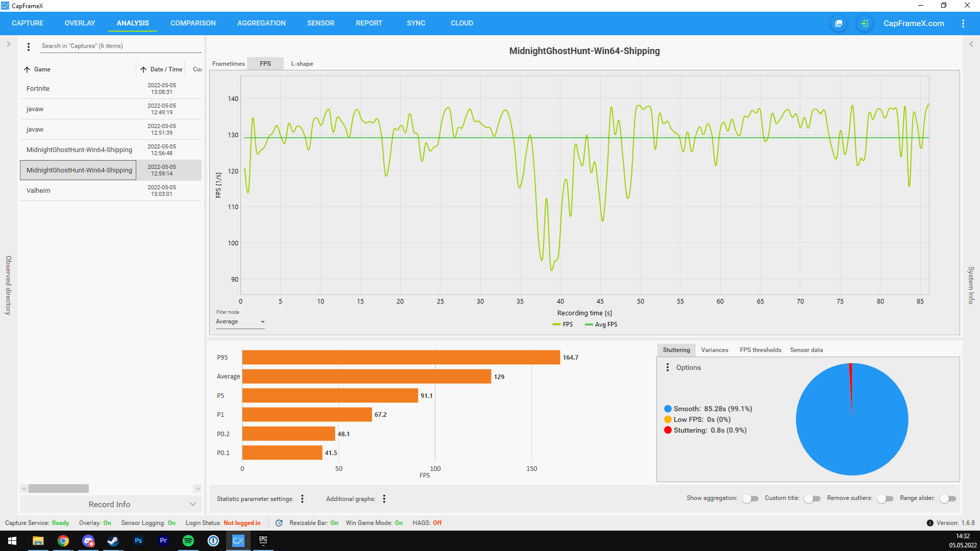
Task: Switch to the COMPARISON tab
Action: point(193,23)
